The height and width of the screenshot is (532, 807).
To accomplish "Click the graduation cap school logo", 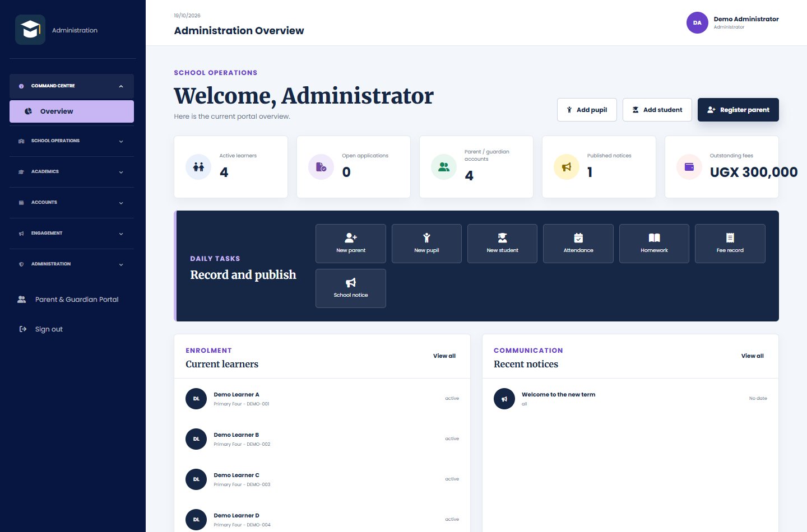I will (30, 30).
